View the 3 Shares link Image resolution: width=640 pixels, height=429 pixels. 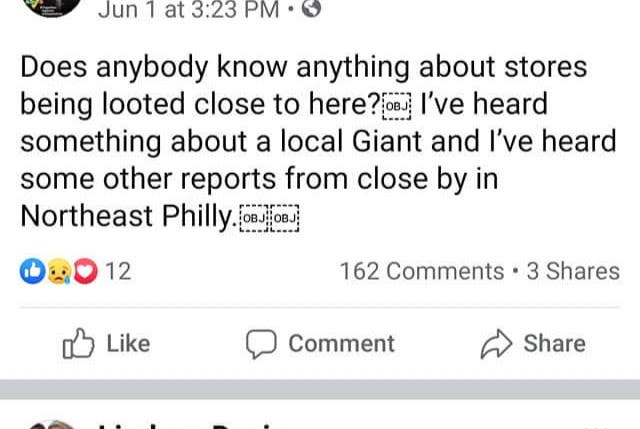(x=573, y=271)
